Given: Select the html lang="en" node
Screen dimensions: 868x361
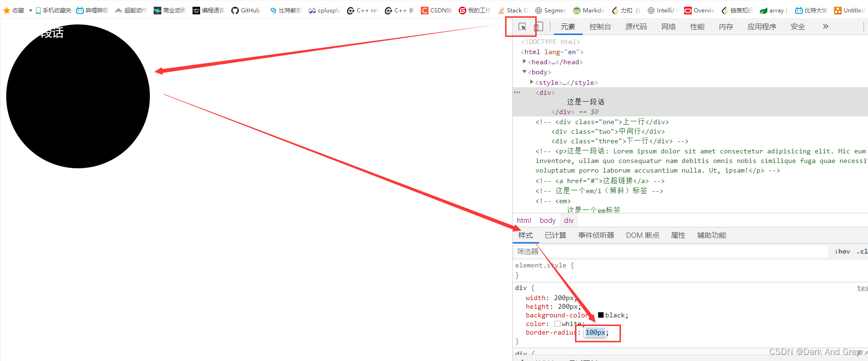Looking at the screenshot, I should [x=552, y=52].
